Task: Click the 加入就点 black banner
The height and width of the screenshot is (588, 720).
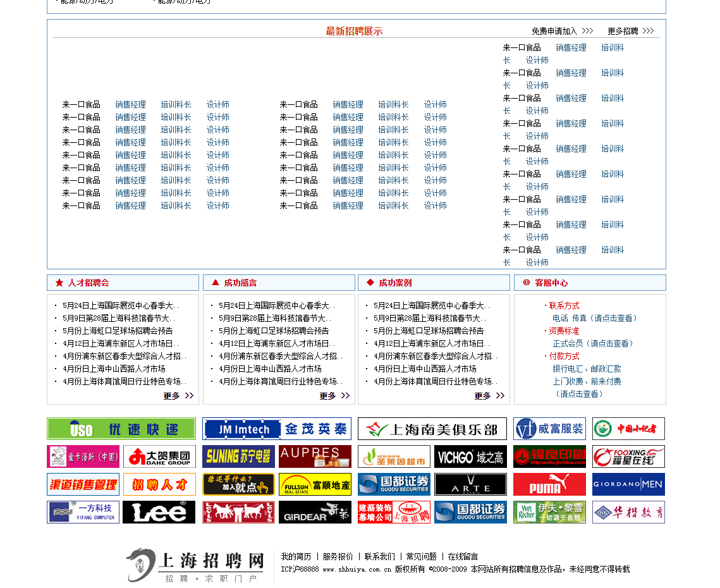Action: tap(239, 484)
